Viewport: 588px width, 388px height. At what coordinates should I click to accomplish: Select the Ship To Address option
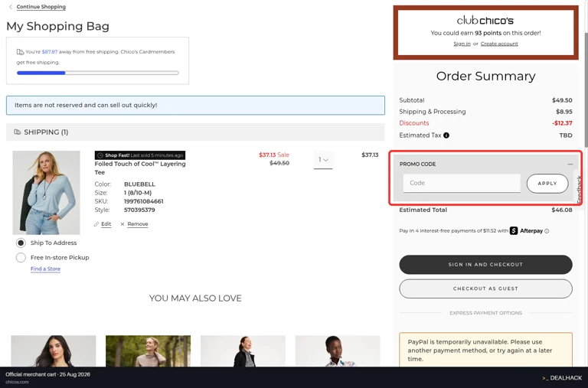point(21,243)
